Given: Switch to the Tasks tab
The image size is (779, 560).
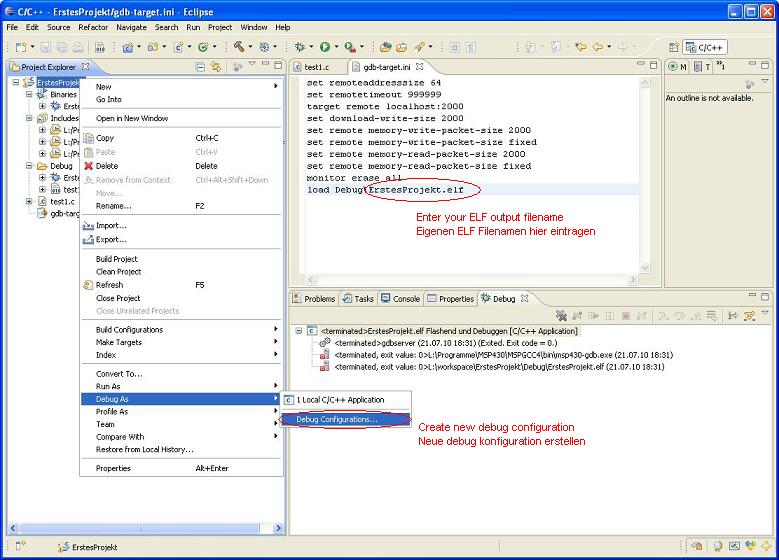Looking at the screenshot, I should 358,299.
